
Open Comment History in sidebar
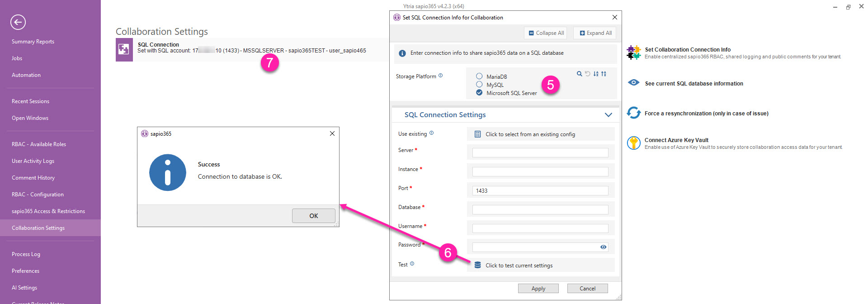pyautogui.click(x=33, y=178)
